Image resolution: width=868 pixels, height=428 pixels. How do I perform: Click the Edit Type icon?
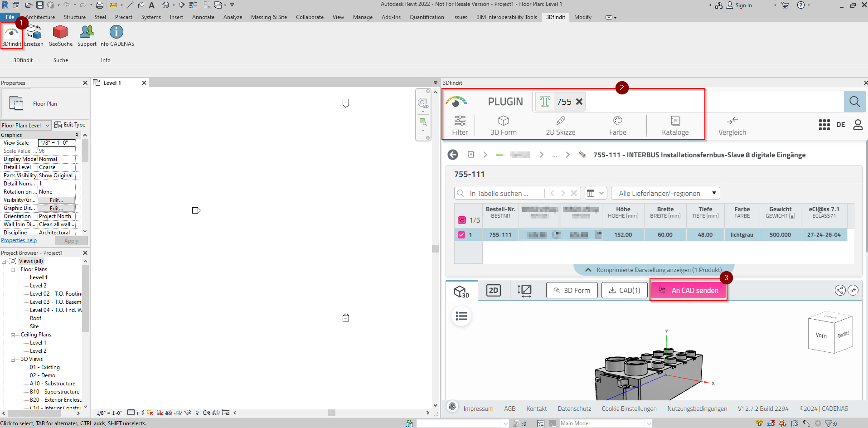pyautogui.click(x=58, y=125)
